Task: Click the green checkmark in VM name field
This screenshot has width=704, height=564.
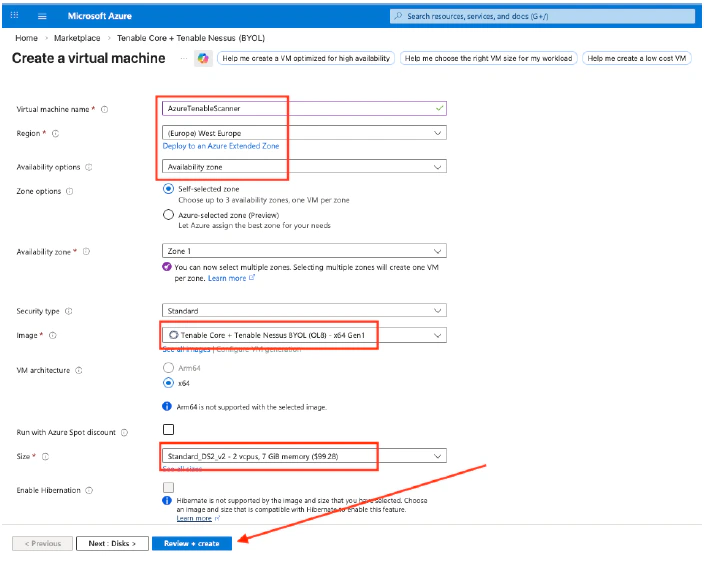Action: click(x=439, y=108)
